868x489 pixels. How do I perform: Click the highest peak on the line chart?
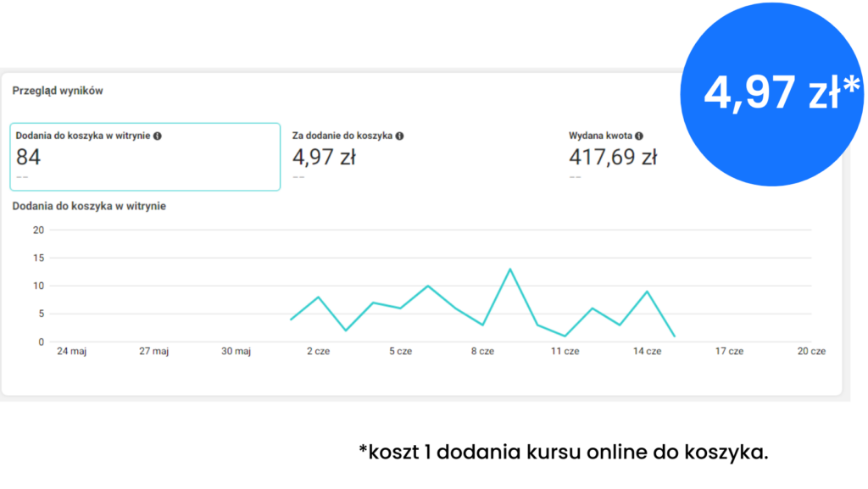[x=510, y=270]
